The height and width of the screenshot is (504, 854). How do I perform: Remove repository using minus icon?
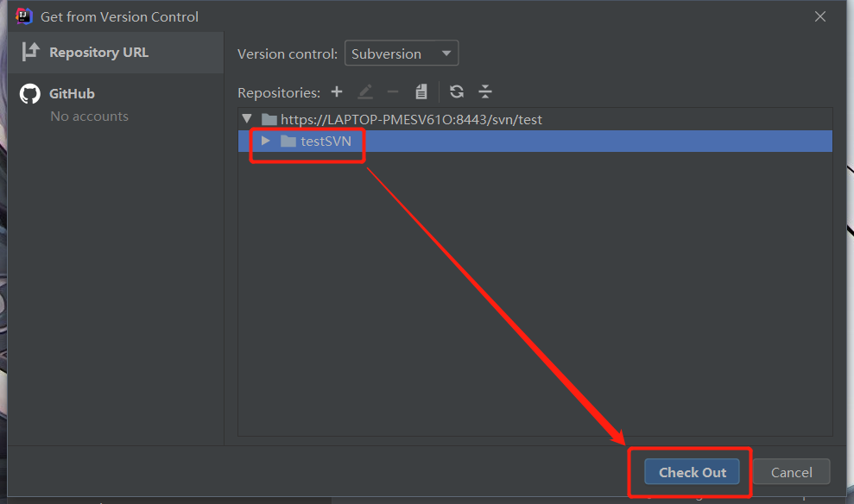[x=393, y=91]
